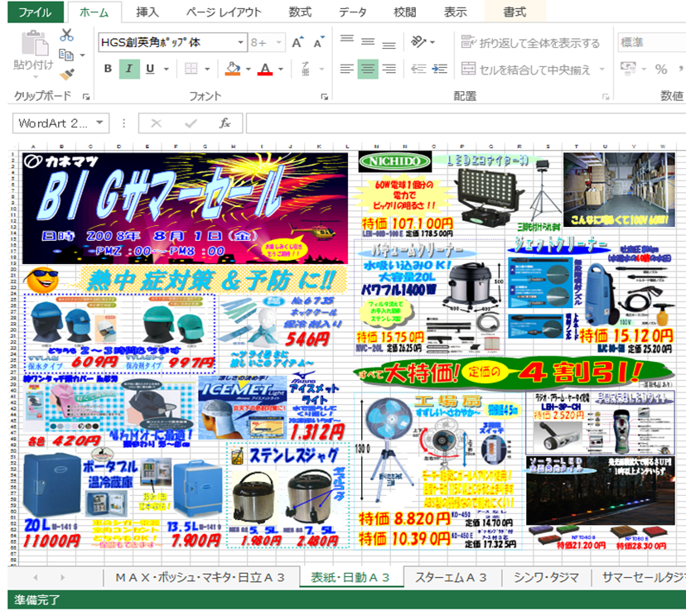Click the formula bar Enter checkmark icon

(191, 123)
